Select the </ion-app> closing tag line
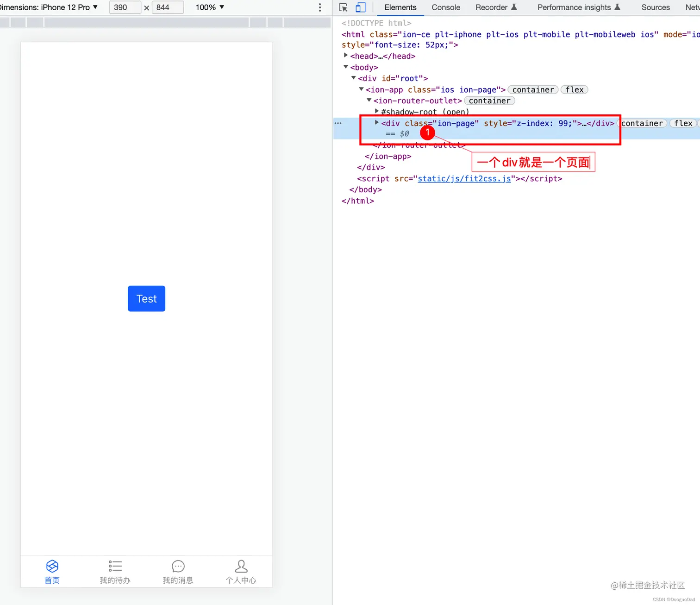Viewport: 700px width, 605px height. (x=388, y=156)
